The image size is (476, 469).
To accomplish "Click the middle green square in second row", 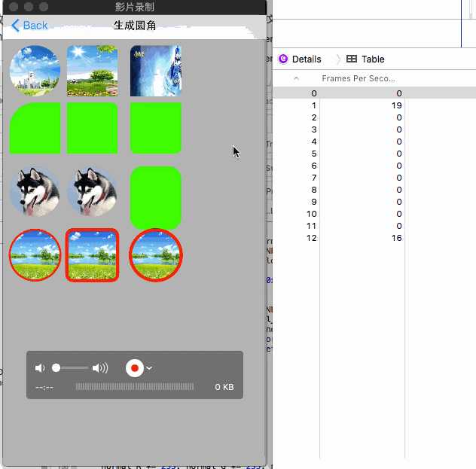I will [93, 128].
